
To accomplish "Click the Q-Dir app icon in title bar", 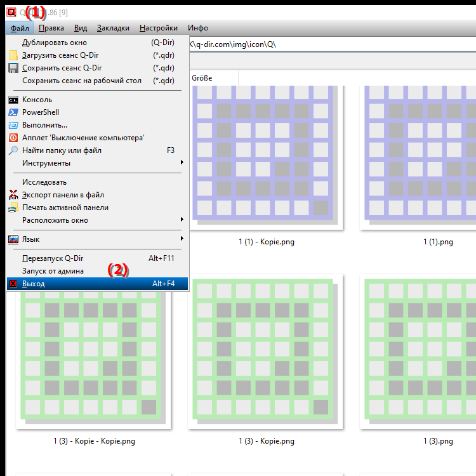I will (11, 12).
